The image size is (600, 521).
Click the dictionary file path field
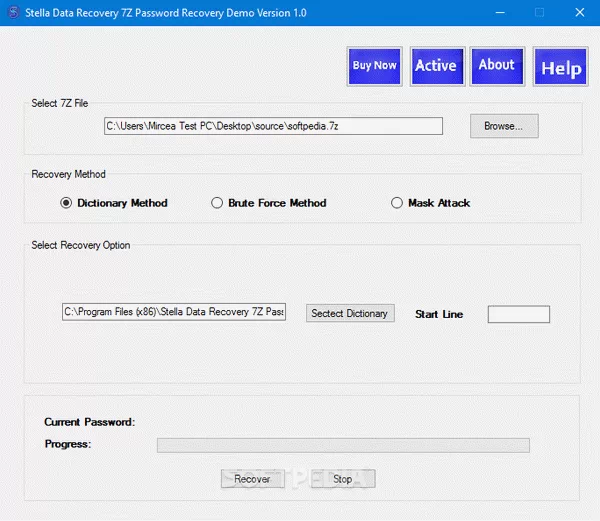[174, 312]
